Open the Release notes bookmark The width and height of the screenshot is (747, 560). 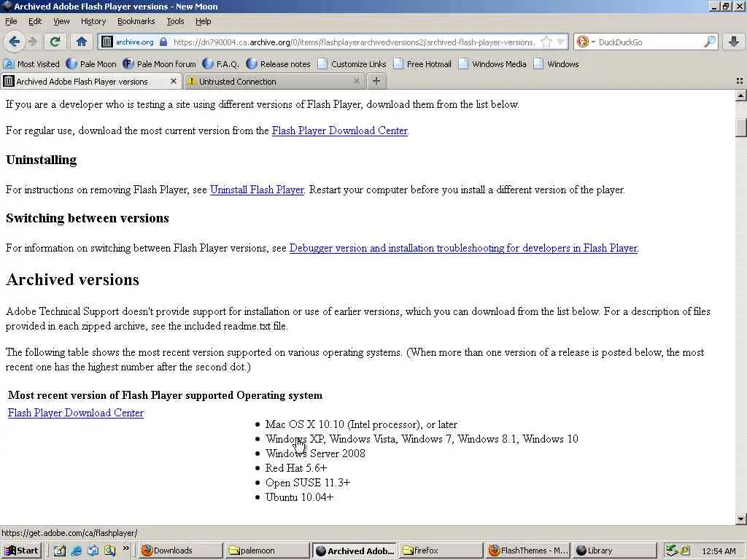point(278,64)
